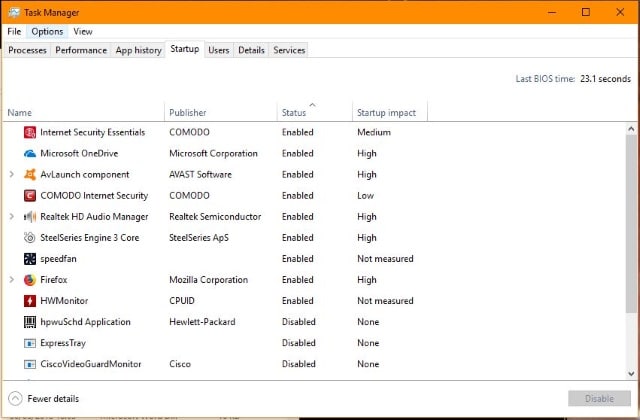This screenshot has width=640, height=420.
Task: Select the HWMonitor entry name
Action: click(x=64, y=301)
